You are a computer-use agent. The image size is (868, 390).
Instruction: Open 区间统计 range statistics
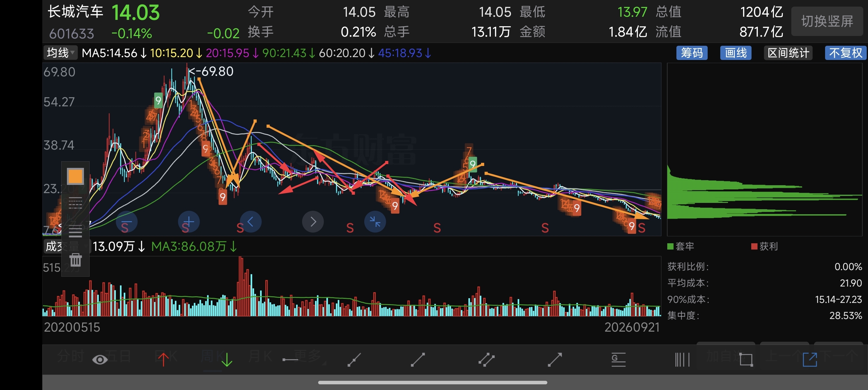788,53
